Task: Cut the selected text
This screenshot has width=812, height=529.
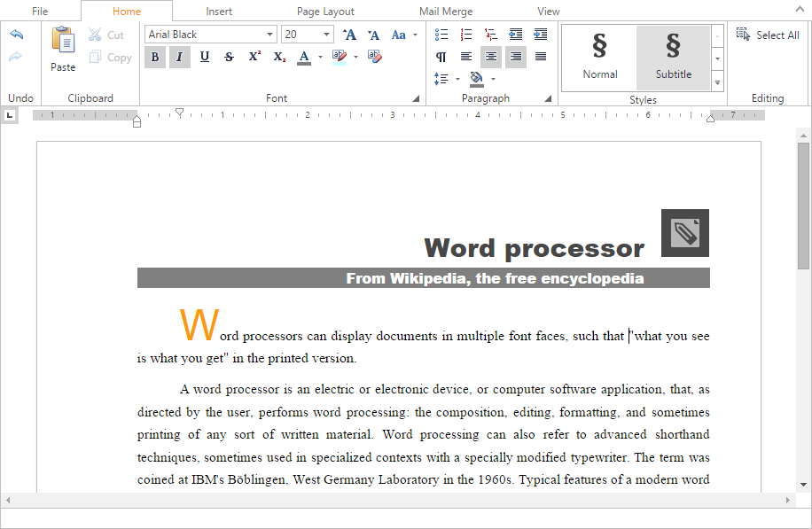Action: tap(106, 35)
